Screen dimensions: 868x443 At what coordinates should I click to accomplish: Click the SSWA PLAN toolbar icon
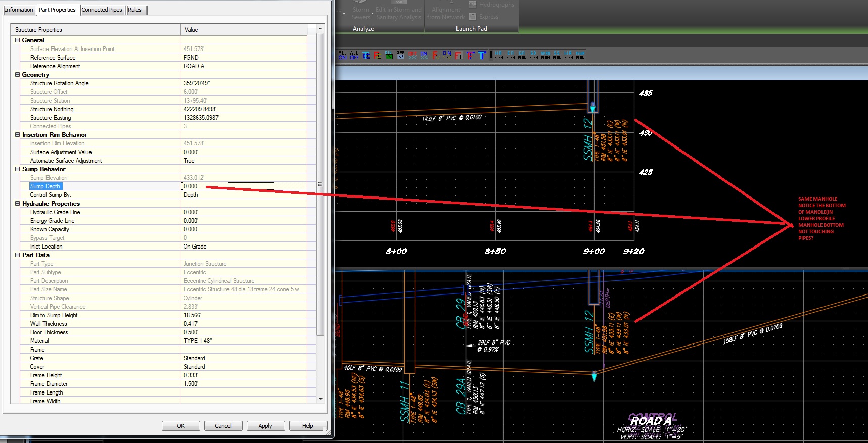point(580,55)
